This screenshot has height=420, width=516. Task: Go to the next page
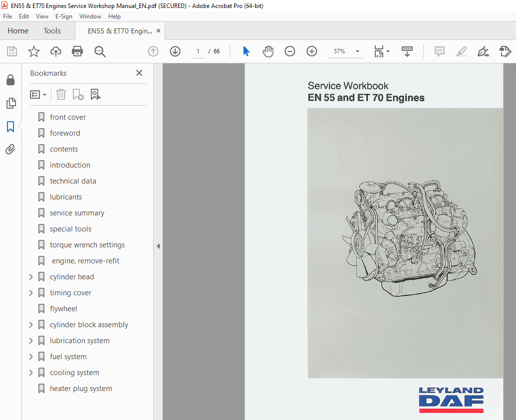[x=175, y=51]
